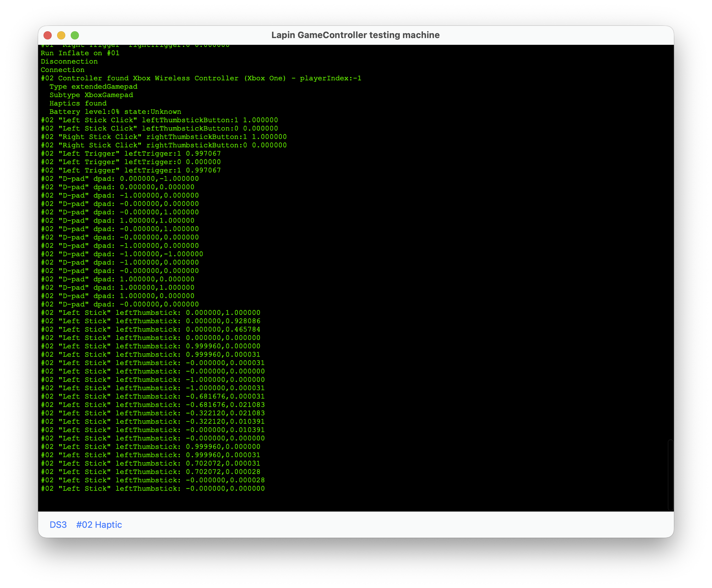Click the leftThumbstick 0.702072,0.000028 line
The width and height of the screenshot is (712, 588).
150,472
